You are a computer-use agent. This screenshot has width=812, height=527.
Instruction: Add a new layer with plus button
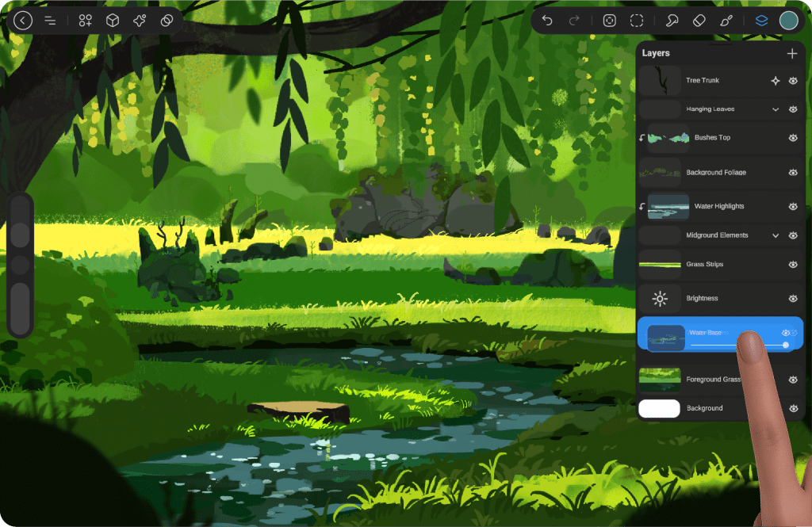pyautogui.click(x=791, y=53)
